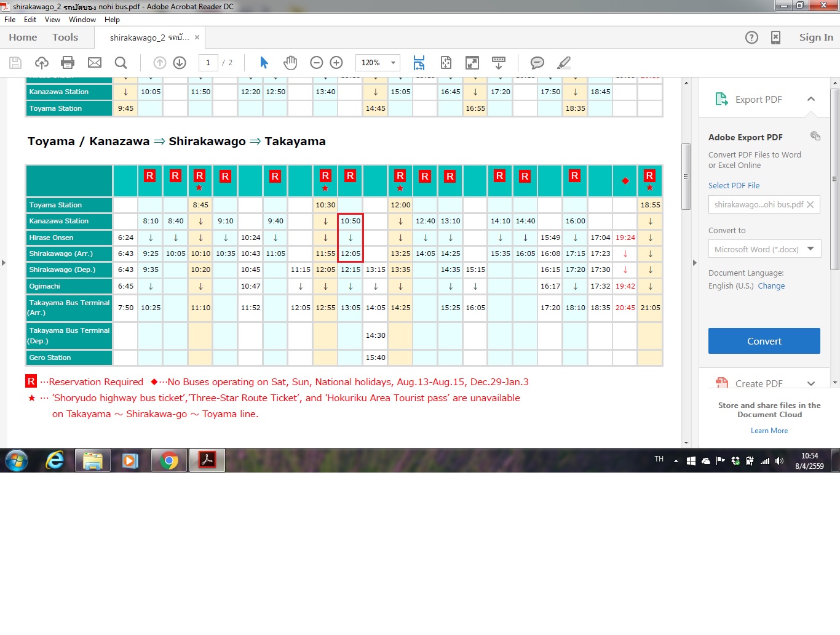
Task: Click the page number input field
Action: pyautogui.click(x=208, y=63)
